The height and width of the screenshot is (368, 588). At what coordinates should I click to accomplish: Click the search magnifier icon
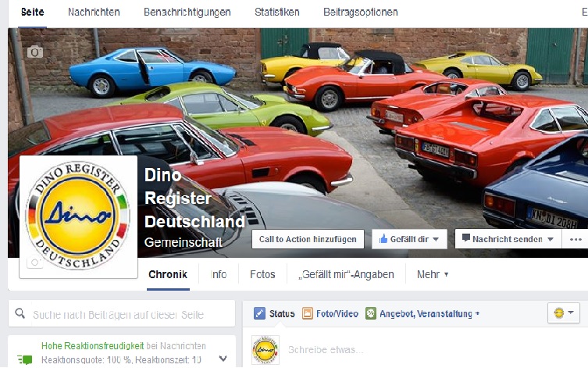click(20, 313)
